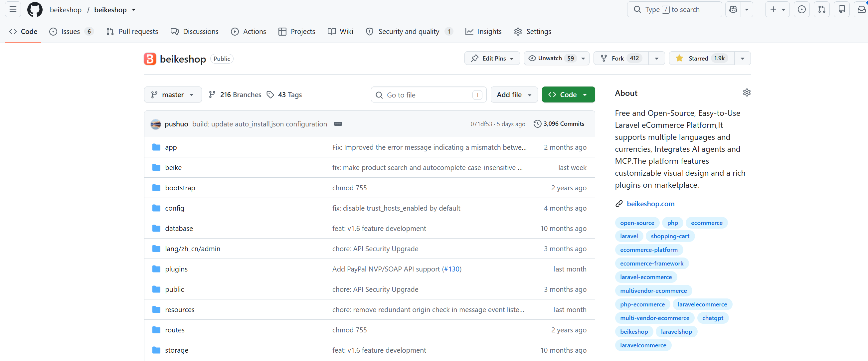The image size is (868, 361).
Task: View 216 Branches link
Action: click(x=235, y=95)
